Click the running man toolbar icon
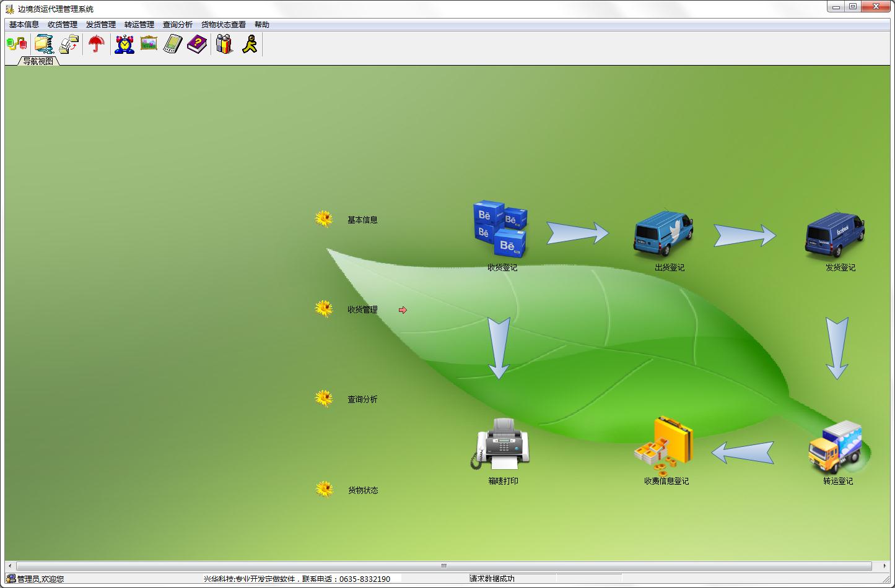Screen dimensions: 895x588 pyautogui.click(x=250, y=44)
